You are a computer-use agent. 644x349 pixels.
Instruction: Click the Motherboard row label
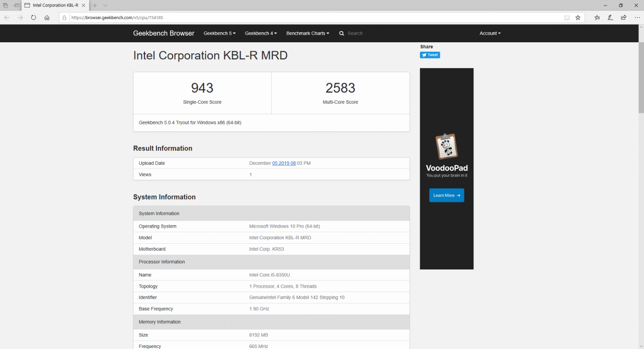pyautogui.click(x=152, y=249)
